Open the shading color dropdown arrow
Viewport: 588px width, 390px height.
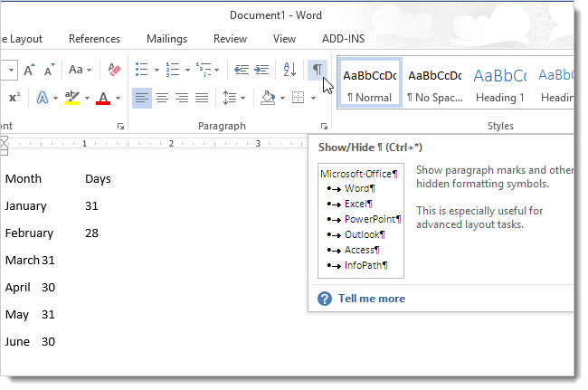(x=282, y=99)
